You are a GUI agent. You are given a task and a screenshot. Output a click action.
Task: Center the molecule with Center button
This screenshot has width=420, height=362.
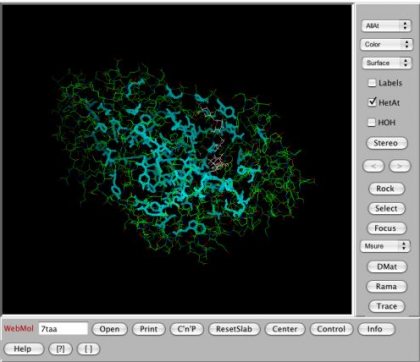[285, 329]
